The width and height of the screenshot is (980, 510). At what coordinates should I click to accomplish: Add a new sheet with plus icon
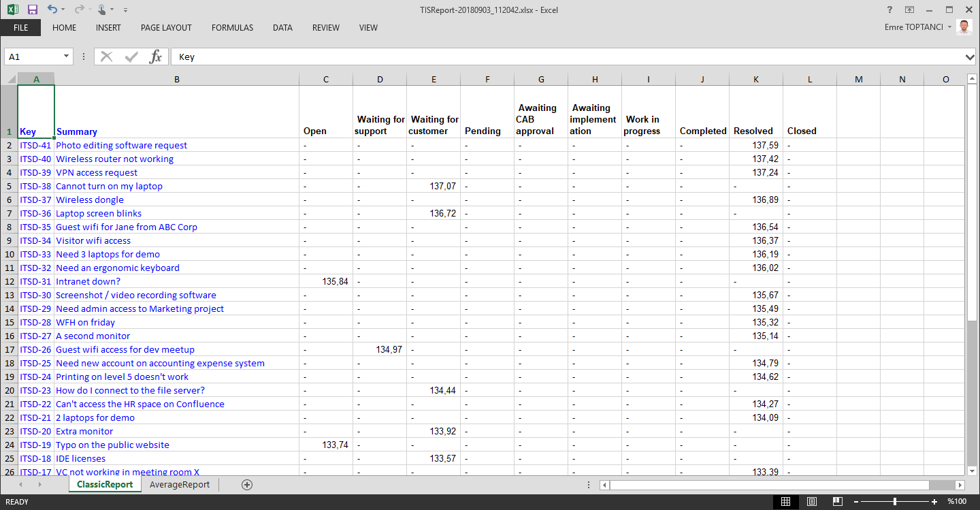(247, 485)
